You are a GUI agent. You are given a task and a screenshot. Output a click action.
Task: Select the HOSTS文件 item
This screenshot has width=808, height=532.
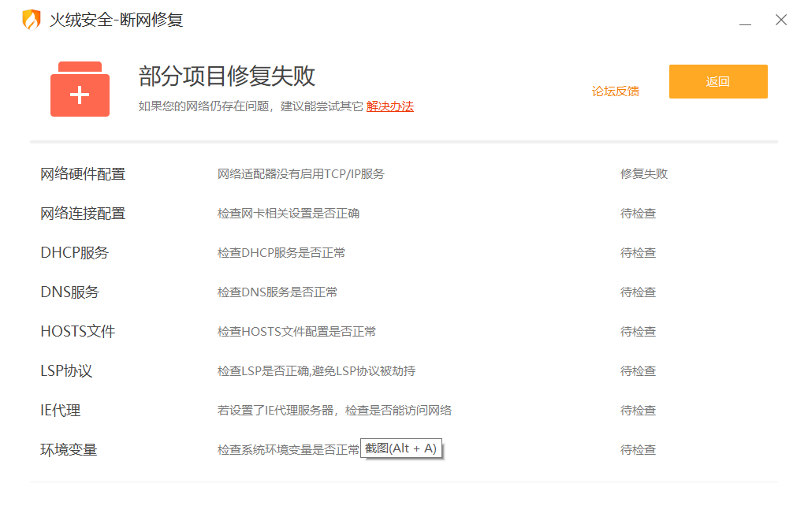pyautogui.click(x=77, y=332)
